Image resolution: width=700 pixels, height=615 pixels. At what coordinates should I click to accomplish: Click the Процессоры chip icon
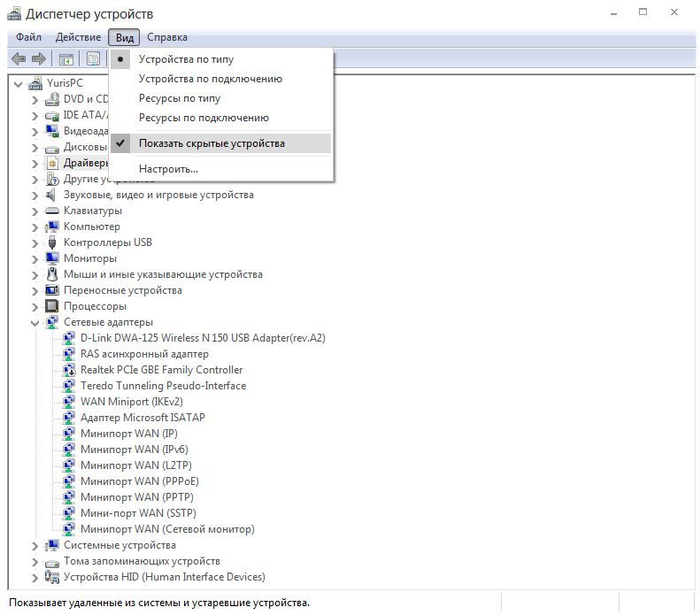coord(52,306)
